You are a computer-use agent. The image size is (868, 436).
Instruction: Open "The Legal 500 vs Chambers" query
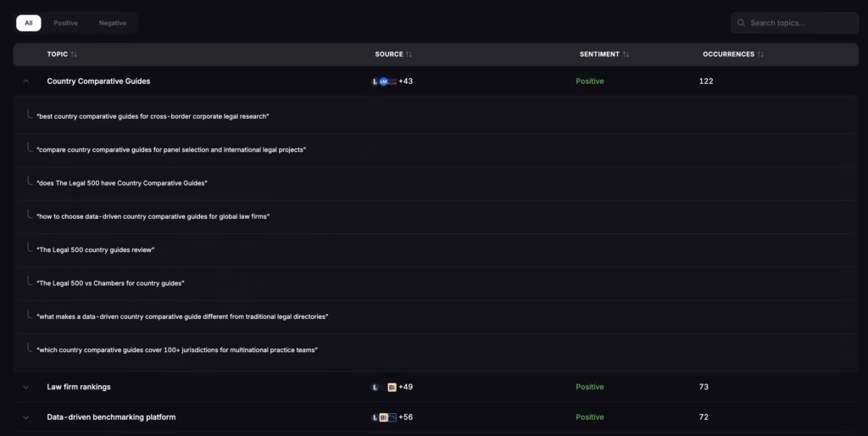tap(110, 282)
